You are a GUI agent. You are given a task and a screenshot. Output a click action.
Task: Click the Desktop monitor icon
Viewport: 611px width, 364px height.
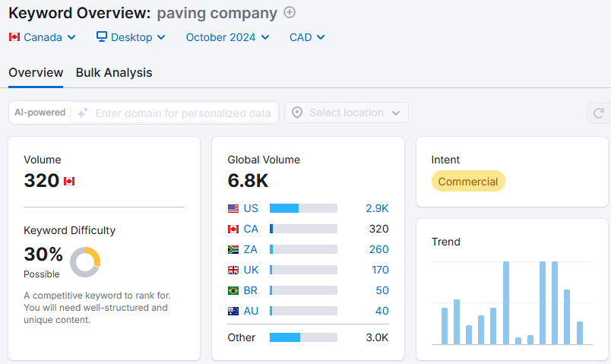coord(101,36)
